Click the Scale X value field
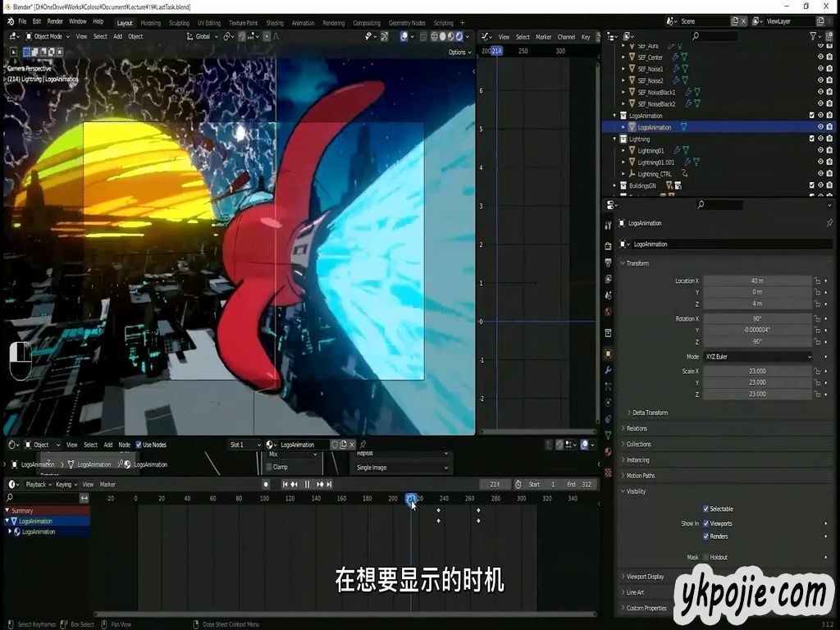840x630 pixels. point(757,371)
